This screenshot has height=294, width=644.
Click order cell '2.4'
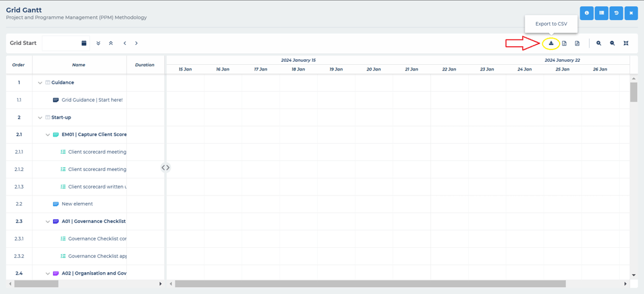point(19,273)
